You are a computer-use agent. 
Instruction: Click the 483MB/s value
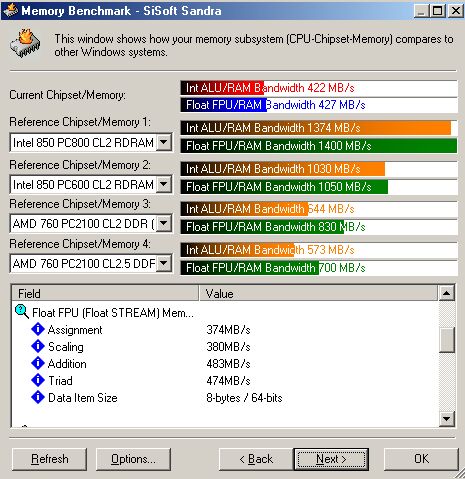click(x=228, y=364)
